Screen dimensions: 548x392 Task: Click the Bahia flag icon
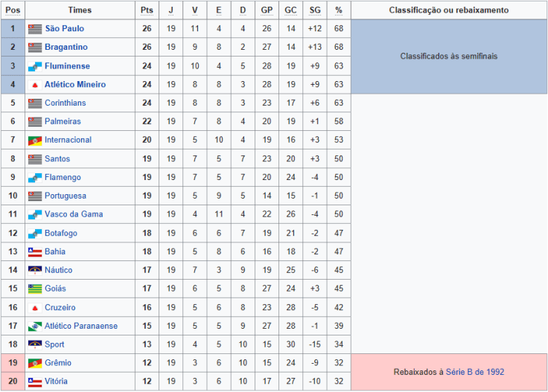click(x=34, y=251)
